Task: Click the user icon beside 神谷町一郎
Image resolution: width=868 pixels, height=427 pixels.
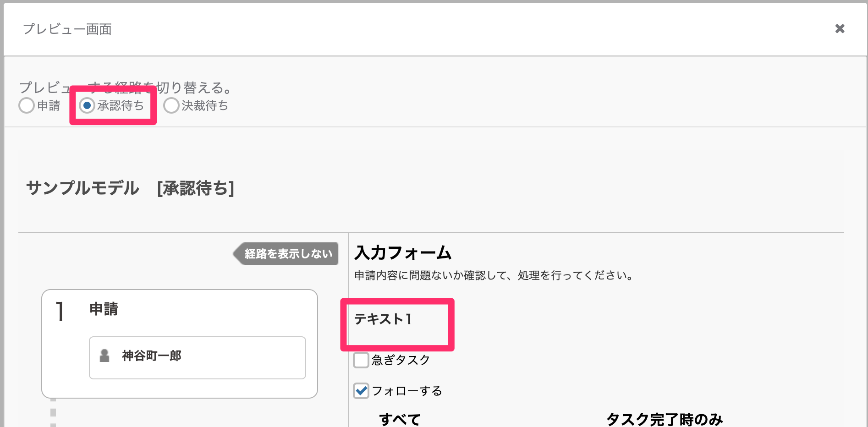Action: pyautogui.click(x=104, y=356)
